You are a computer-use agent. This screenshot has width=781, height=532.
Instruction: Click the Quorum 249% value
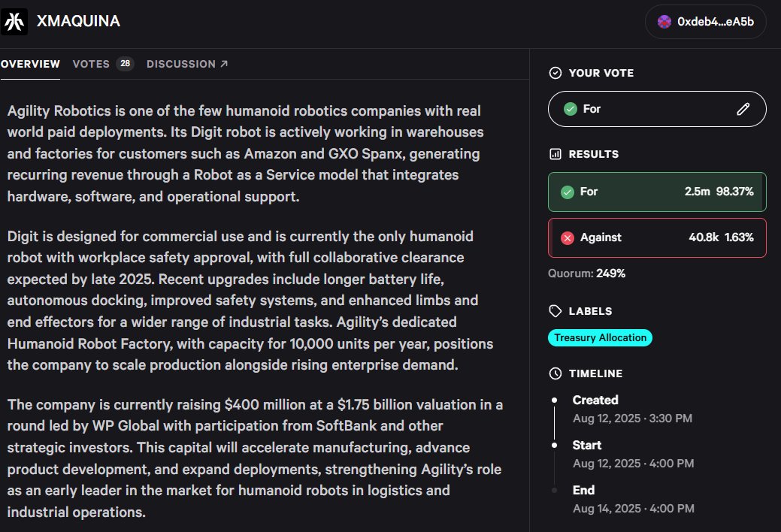(610, 274)
